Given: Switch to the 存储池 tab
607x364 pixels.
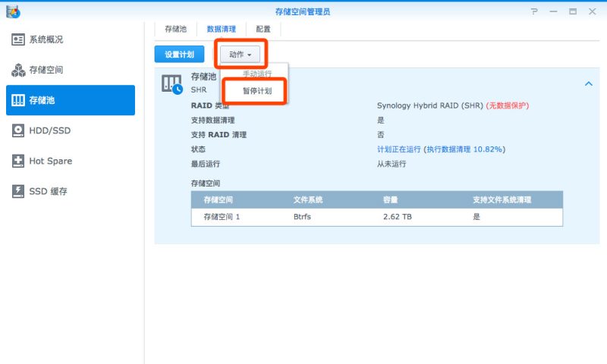Looking at the screenshot, I should (176, 29).
